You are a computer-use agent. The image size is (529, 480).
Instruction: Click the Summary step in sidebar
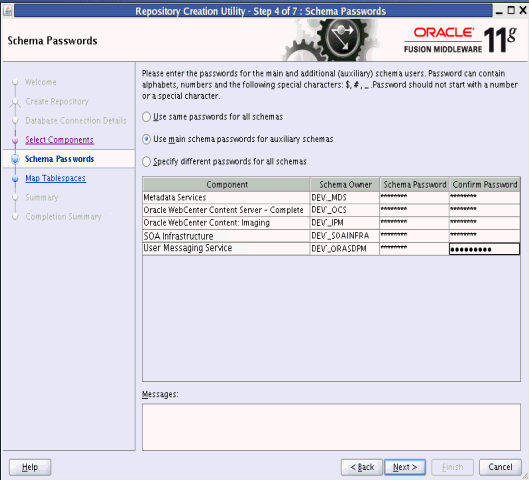click(42, 197)
